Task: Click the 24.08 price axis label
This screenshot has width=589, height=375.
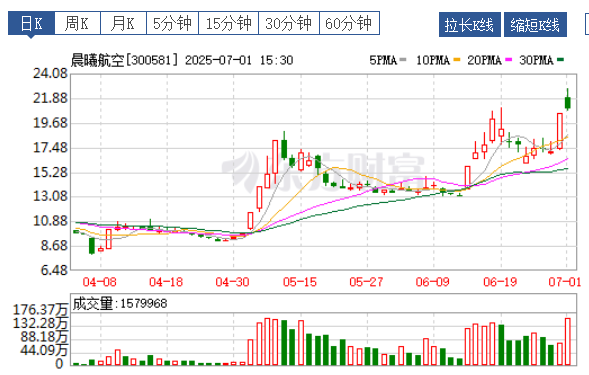Action: pos(50,74)
